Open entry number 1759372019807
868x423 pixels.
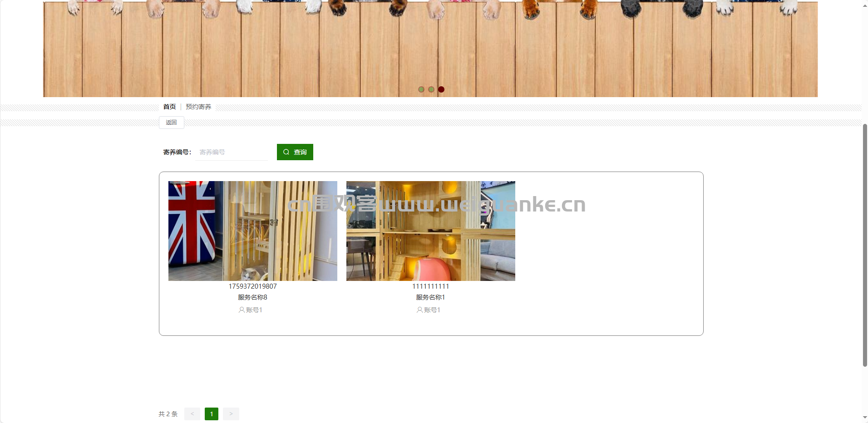[x=253, y=286]
